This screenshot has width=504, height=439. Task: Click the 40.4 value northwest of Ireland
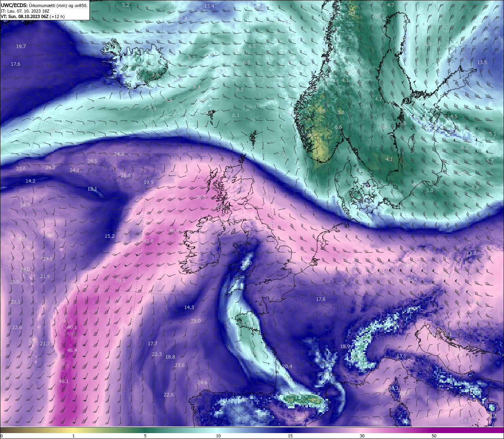coord(174,231)
